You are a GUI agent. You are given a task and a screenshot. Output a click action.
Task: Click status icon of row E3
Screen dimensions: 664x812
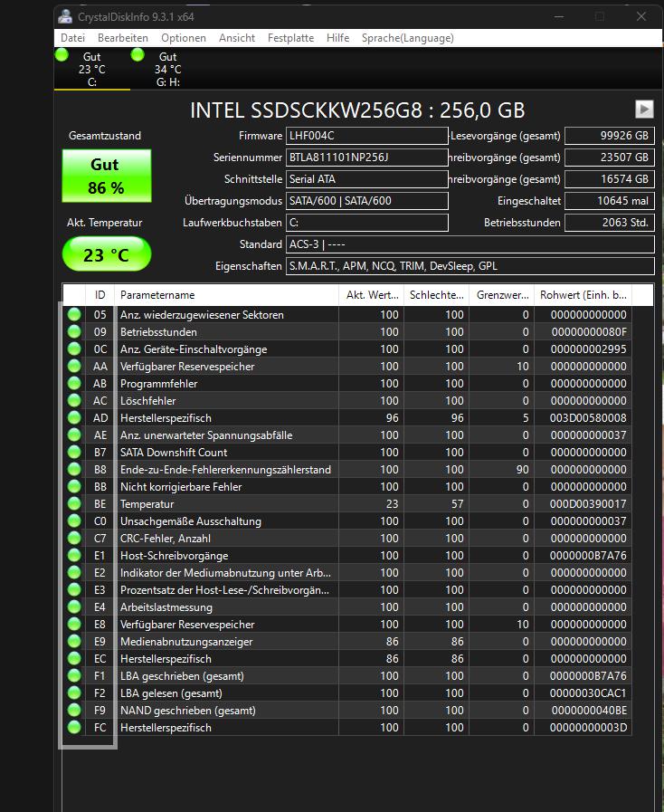pyautogui.click(x=74, y=589)
